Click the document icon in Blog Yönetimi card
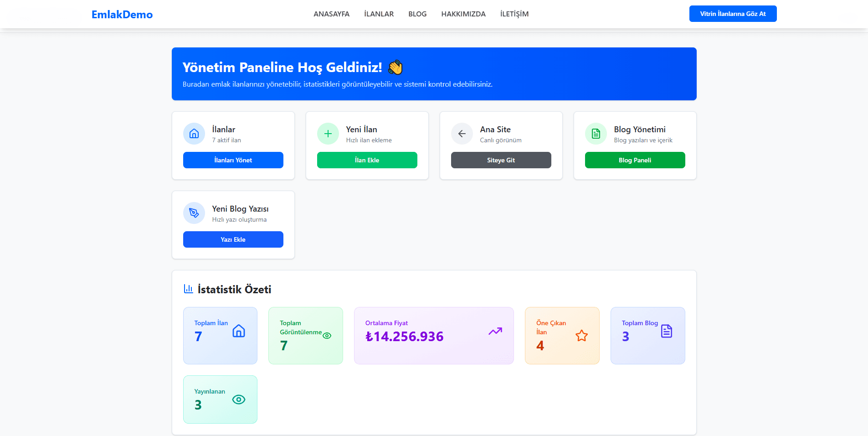 point(596,134)
